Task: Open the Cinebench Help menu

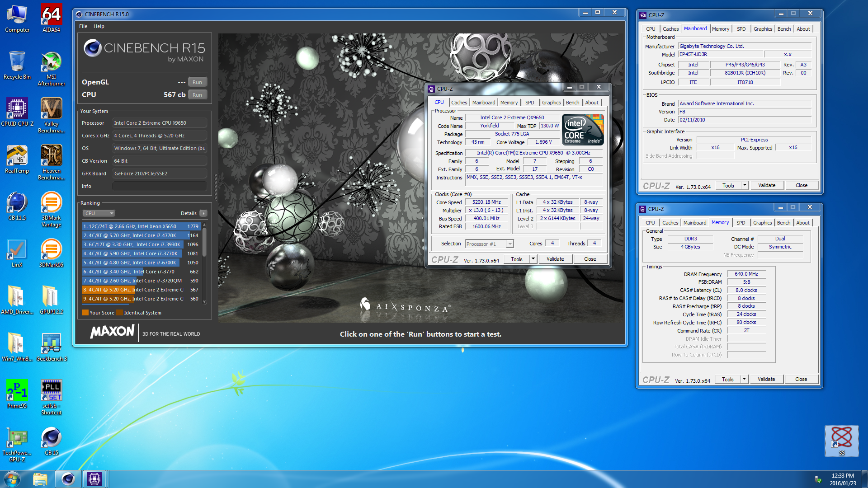Action: (x=99, y=26)
